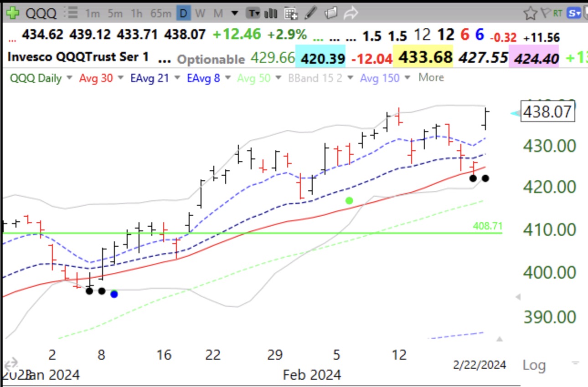
Task: Switch to the weekly W timeframe
Action: pos(200,13)
